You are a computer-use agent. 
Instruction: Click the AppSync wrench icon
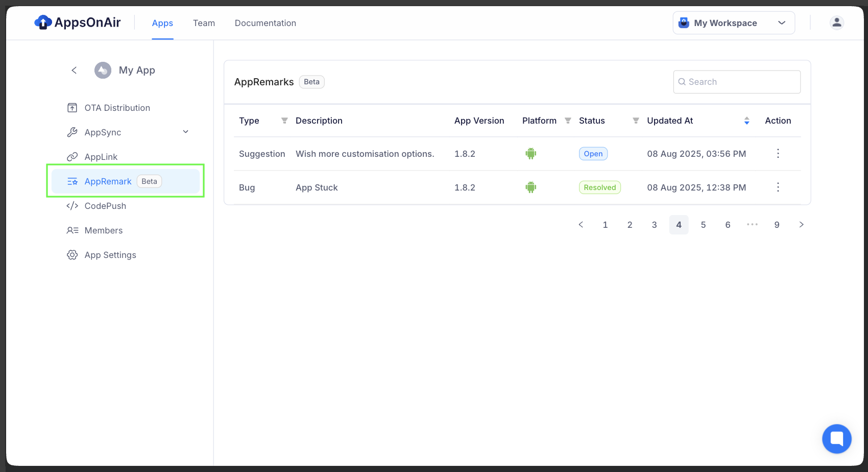point(73,132)
